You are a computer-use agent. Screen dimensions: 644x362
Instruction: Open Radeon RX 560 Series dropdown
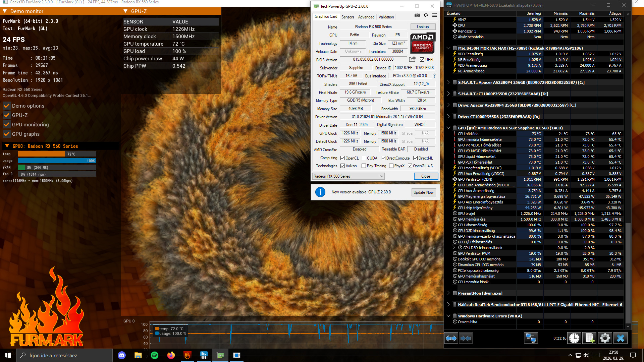tap(348, 176)
